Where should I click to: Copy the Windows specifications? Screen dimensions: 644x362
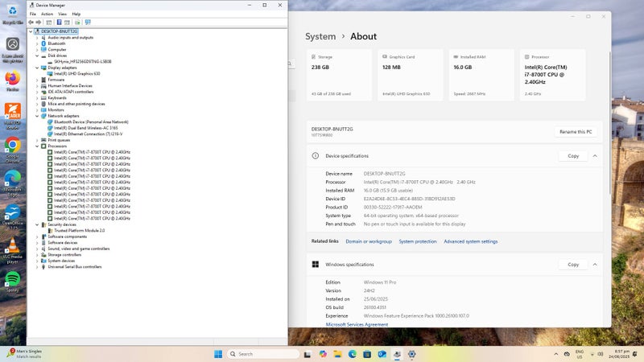click(573, 265)
